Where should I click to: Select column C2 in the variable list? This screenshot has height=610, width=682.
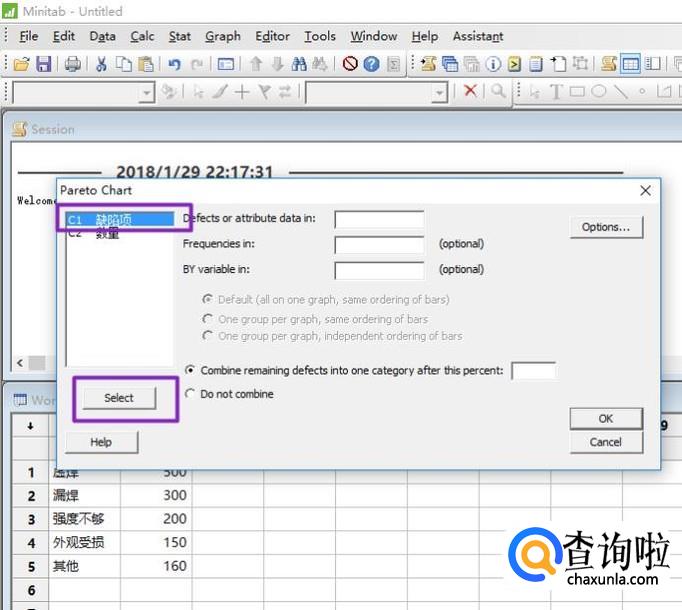click(120, 233)
